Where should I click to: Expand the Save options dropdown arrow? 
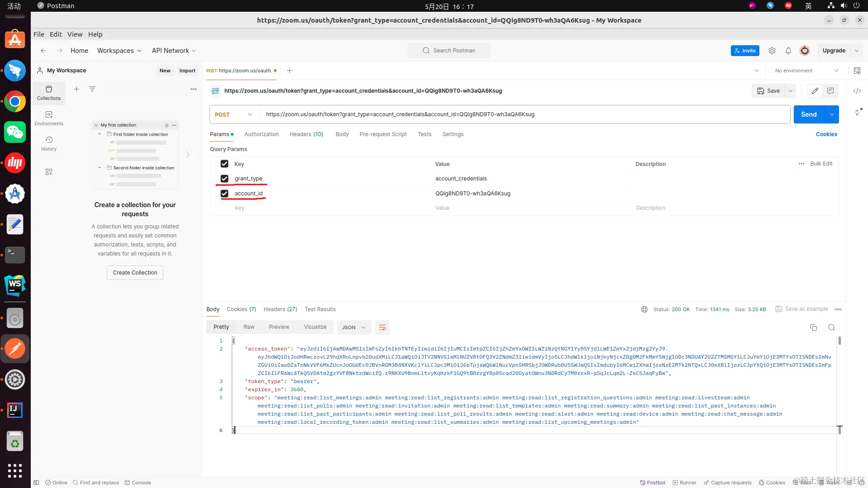click(791, 91)
